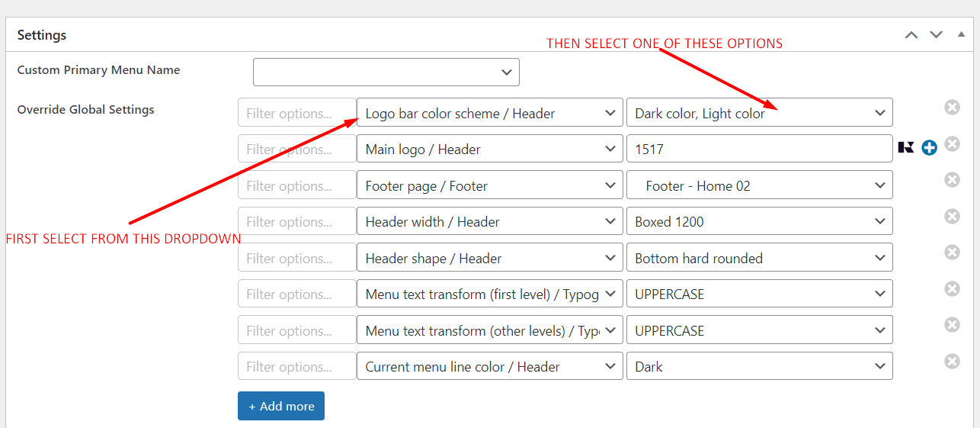Focus Filter options field in first level transform row
This screenshot has height=428, width=980.
(x=297, y=294)
